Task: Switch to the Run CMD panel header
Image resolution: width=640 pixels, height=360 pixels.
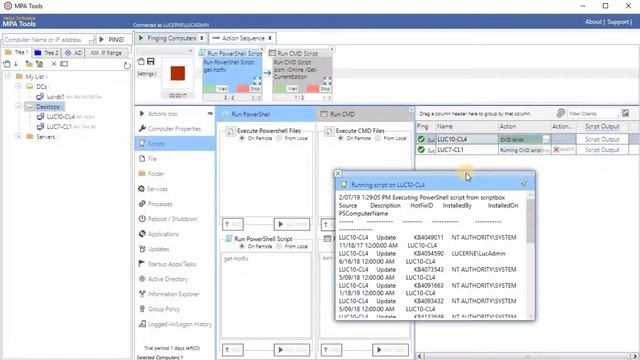Action: click(364, 114)
